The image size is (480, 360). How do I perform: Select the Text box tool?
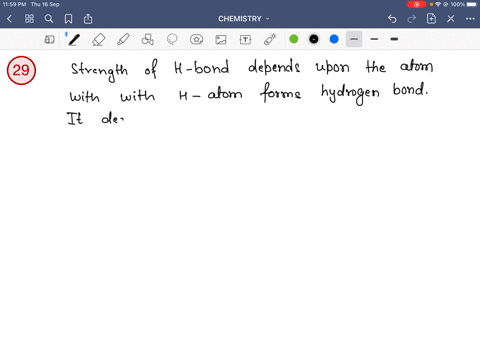tap(245, 40)
